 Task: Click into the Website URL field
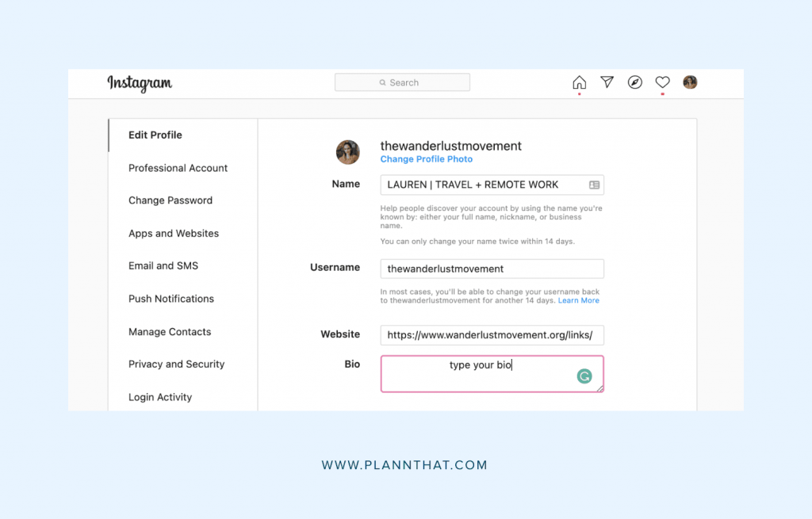492,335
